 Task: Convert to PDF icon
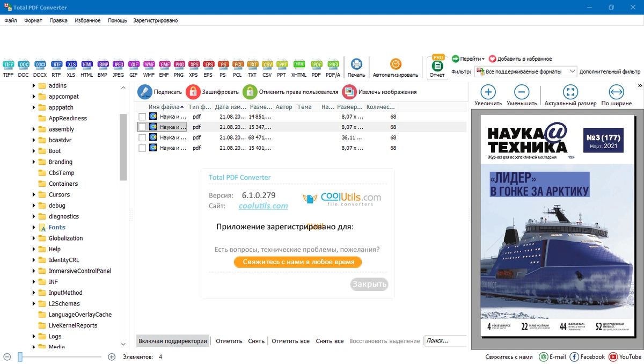pyautogui.click(x=317, y=68)
